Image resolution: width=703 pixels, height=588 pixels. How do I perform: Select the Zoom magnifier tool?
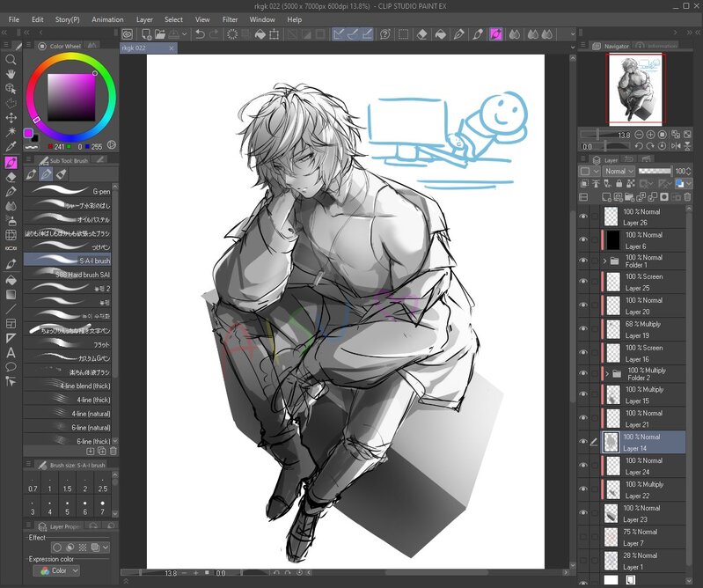(x=11, y=60)
